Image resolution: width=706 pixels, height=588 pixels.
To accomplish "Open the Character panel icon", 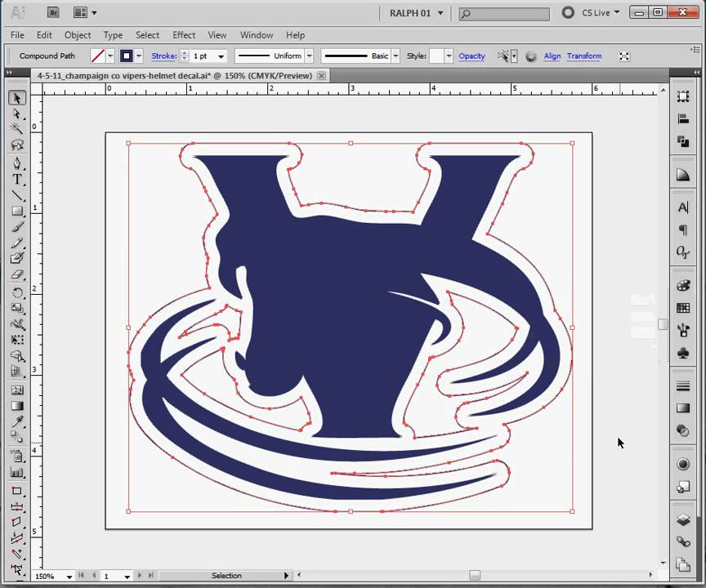I will pyautogui.click(x=683, y=207).
